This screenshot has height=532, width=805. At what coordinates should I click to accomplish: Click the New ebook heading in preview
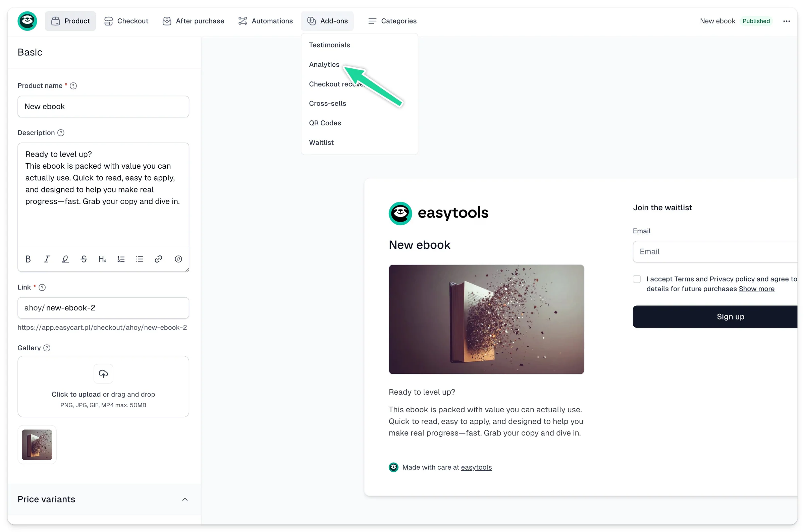[420, 245]
